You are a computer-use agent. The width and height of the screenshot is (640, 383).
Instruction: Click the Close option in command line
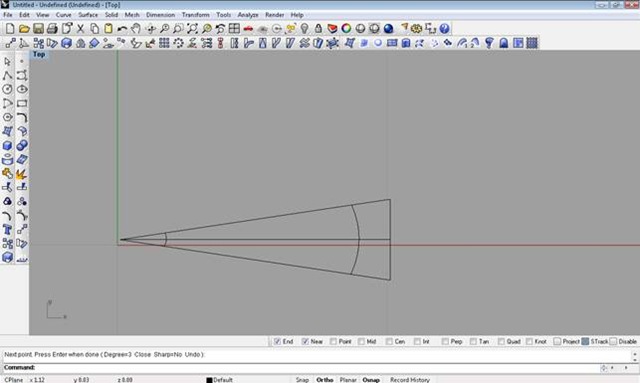pyautogui.click(x=142, y=354)
